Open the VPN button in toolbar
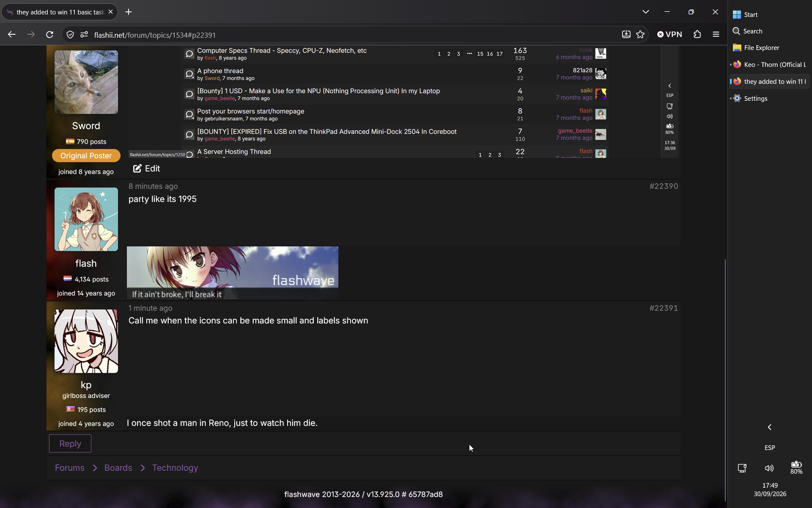This screenshot has height=508, width=812. click(x=669, y=35)
